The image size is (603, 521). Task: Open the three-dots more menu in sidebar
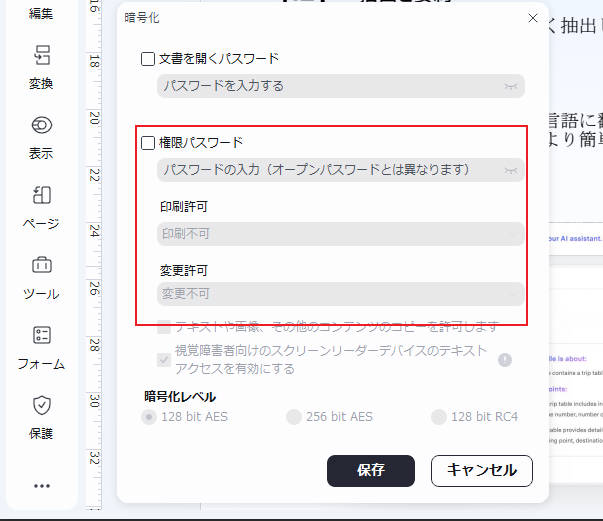42,486
